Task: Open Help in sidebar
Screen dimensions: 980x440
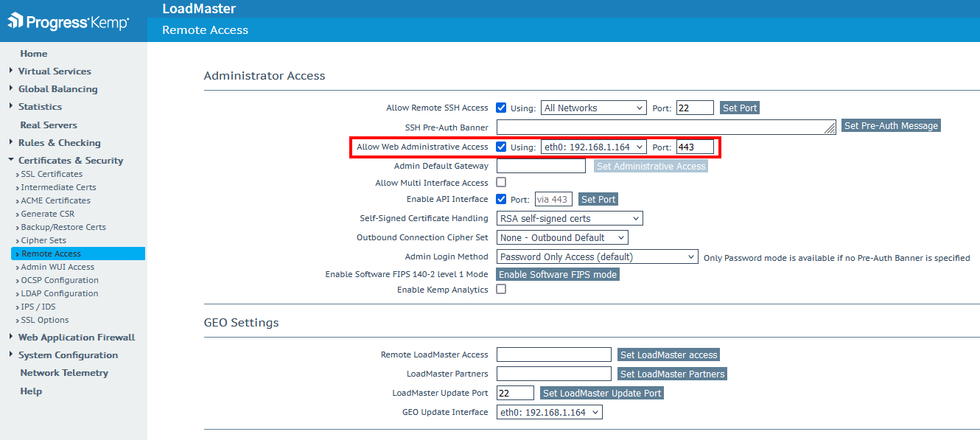Action: click(31, 391)
